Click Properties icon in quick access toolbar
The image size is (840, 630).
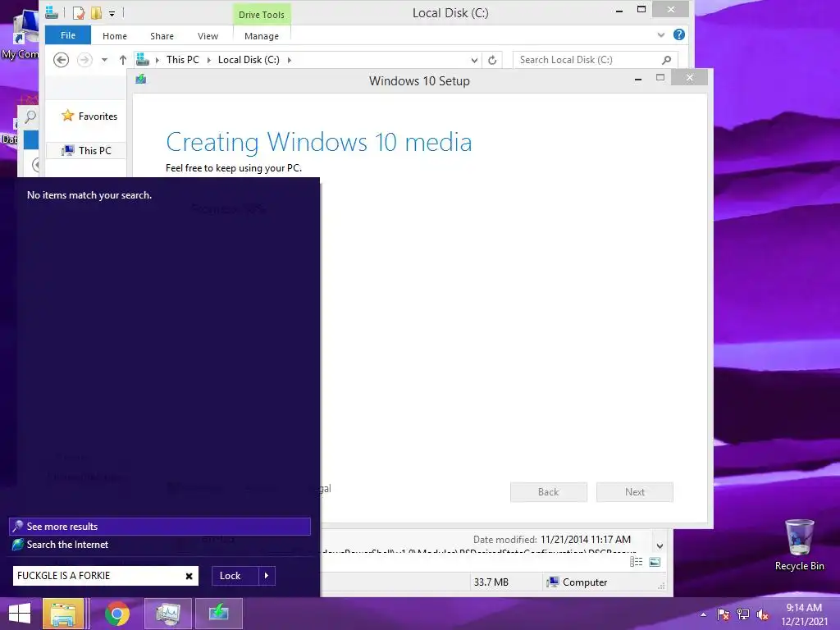79,13
